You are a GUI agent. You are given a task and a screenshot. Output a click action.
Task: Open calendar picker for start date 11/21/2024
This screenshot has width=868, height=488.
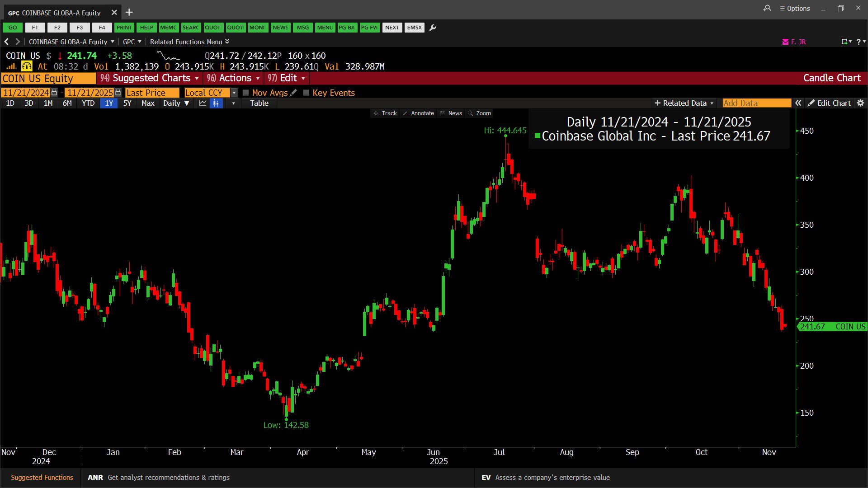(x=54, y=93)
